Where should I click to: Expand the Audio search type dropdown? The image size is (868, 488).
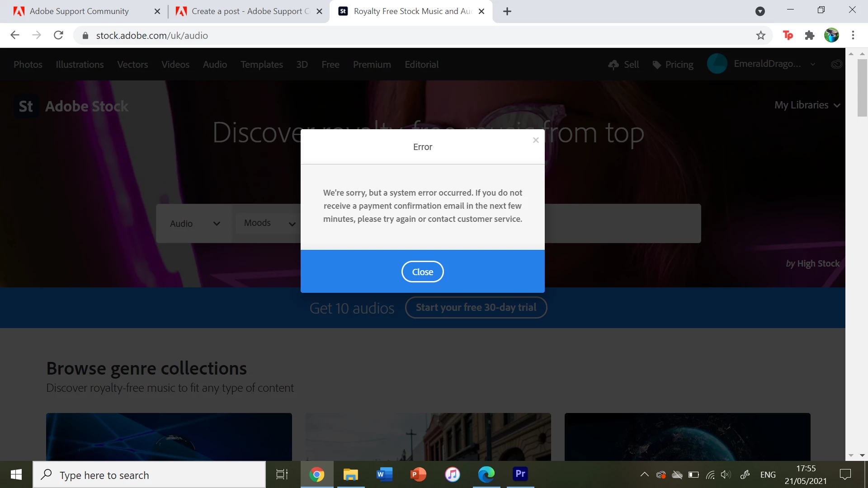pyautogui.click(x=195, y=224)
